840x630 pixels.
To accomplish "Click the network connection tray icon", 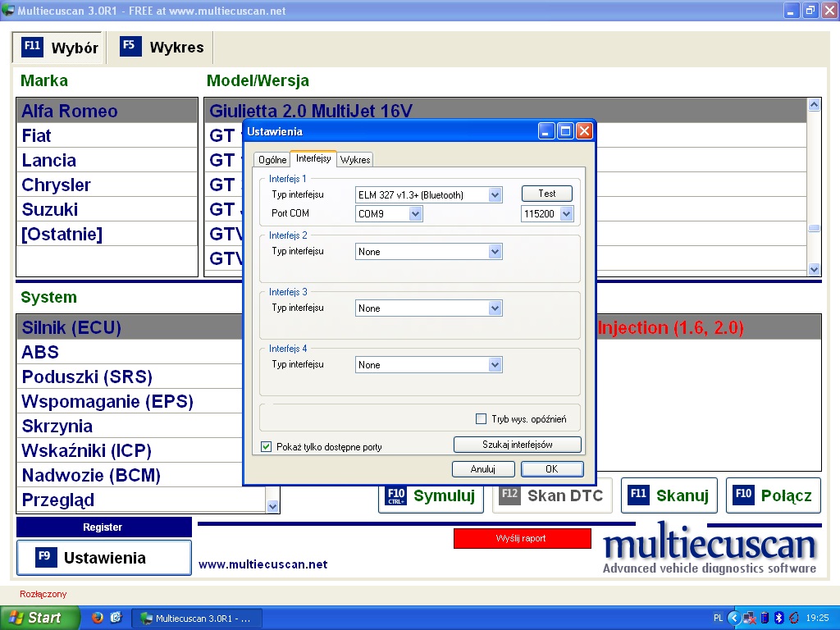I will pyautogui.click(x=750, y=618).
